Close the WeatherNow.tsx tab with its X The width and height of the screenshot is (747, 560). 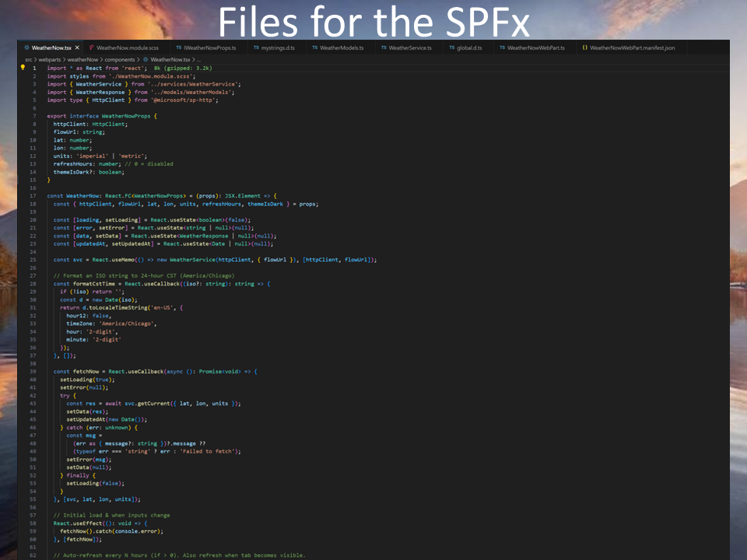tap(77, 47)
